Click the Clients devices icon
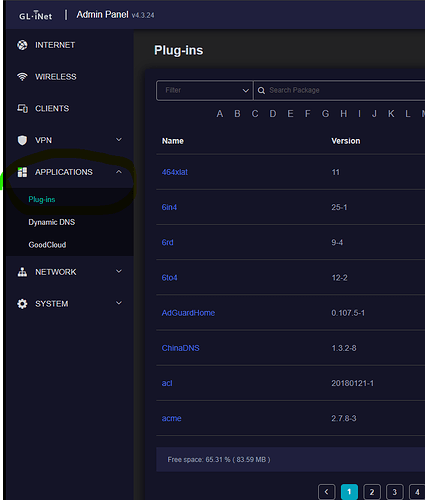Image resolution: width=425 pixels, height=500 pixels. (22, 108)
